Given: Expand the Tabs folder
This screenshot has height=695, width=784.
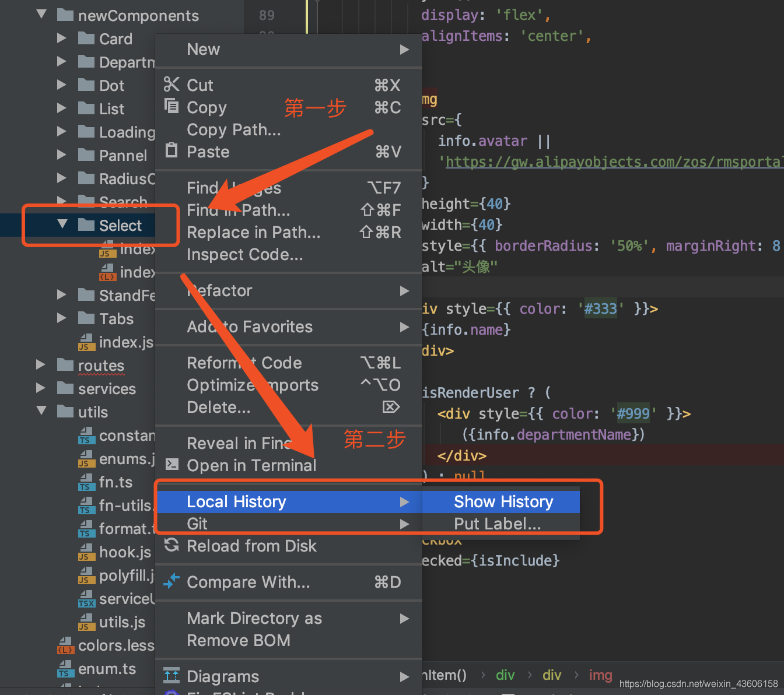Looking at the screenshot, I should pos(62,318).
